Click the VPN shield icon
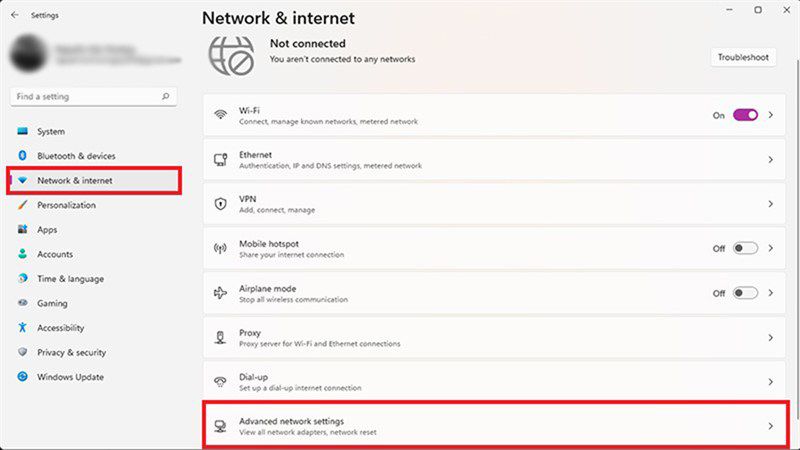 point(220,204)
